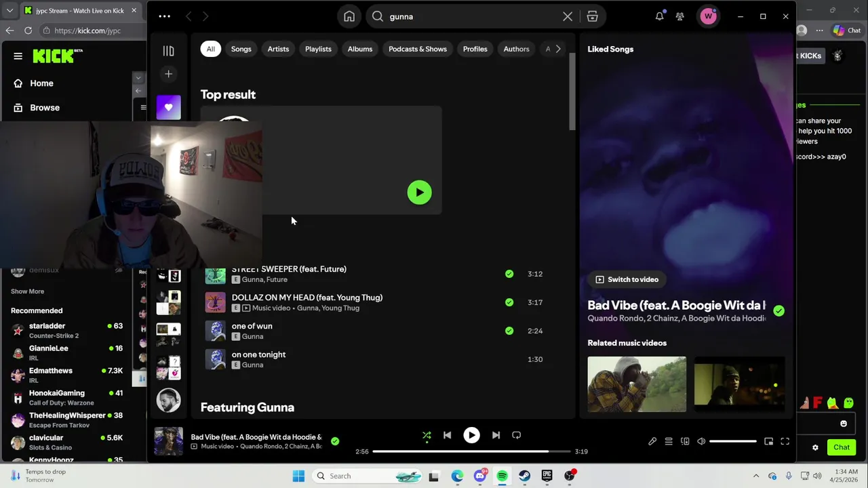This screenshot has height=488, width=868.
Task: Open Kick hamburger sidebar menu
Action: [x=18, y=56]
